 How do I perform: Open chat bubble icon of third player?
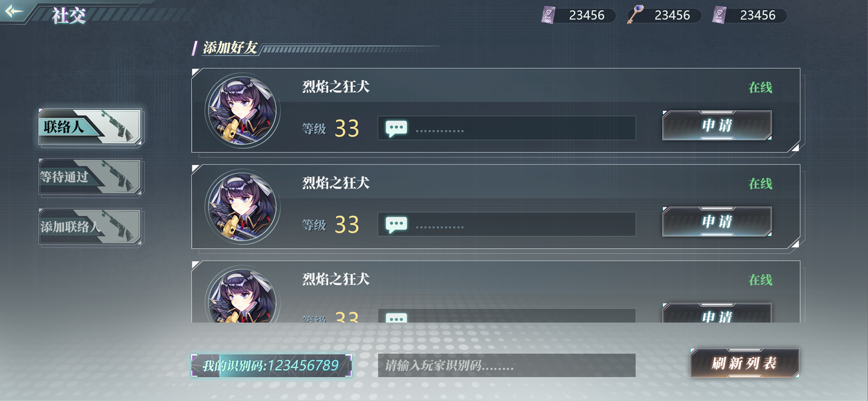click(x=396, y=318)
